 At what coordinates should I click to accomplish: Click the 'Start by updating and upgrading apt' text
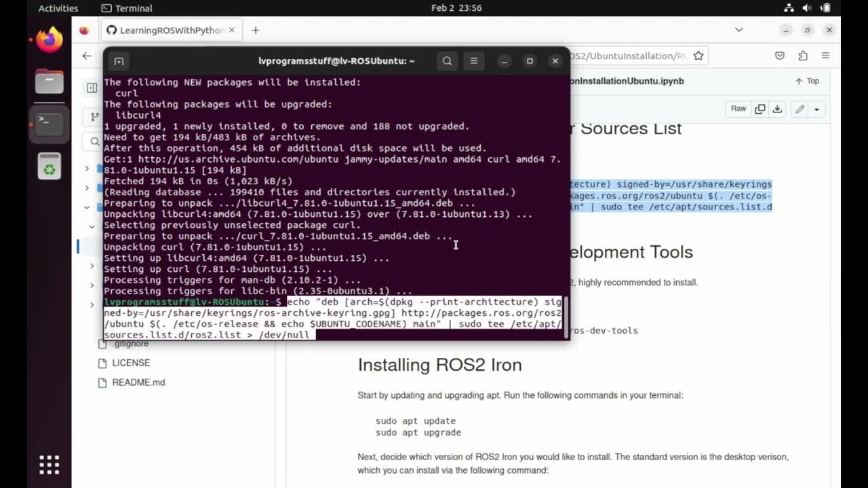pyautogui.click(x=520, y=395)
